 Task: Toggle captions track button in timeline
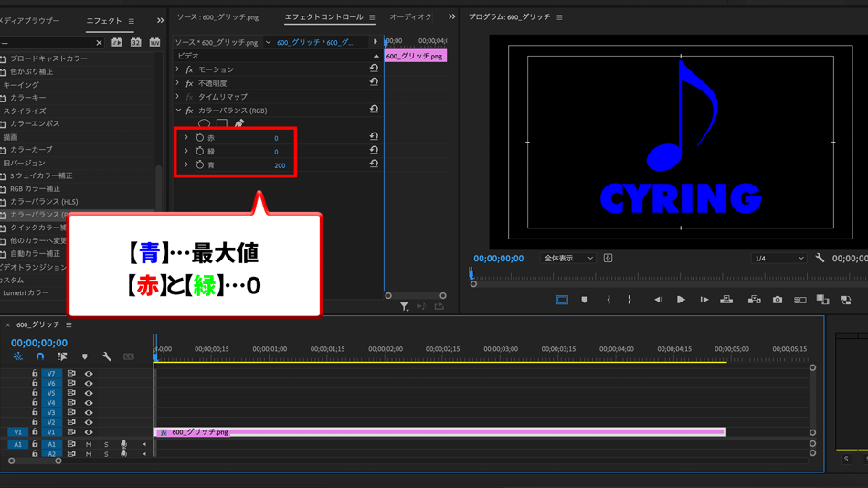pyautogui.click(x=129, y=356)
